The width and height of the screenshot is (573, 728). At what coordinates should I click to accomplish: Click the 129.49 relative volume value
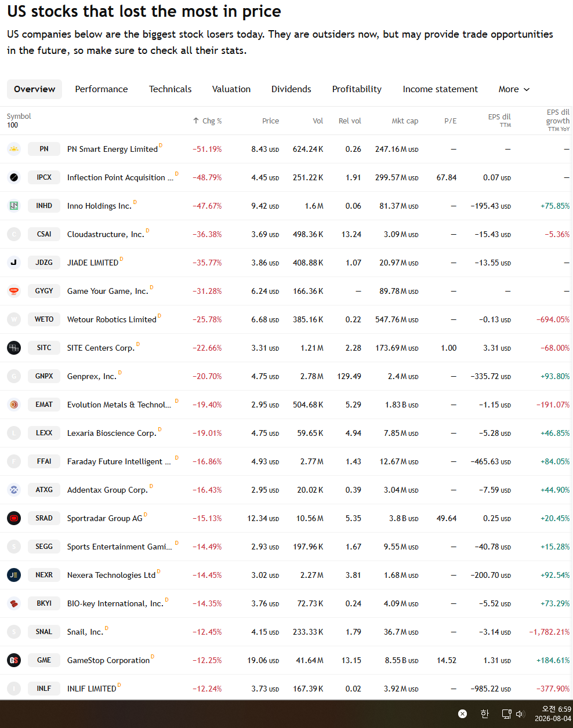[349, 376]
